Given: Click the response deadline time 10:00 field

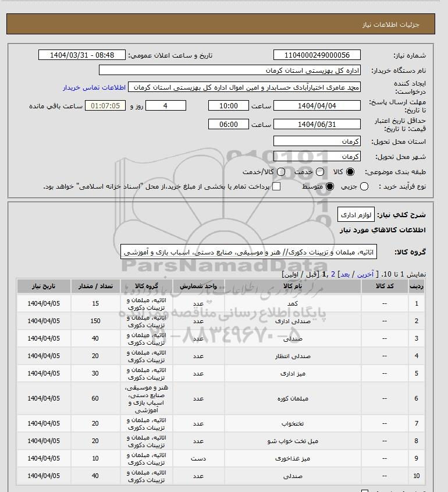Looking at the screenshot, I should [x=228, y=106].
